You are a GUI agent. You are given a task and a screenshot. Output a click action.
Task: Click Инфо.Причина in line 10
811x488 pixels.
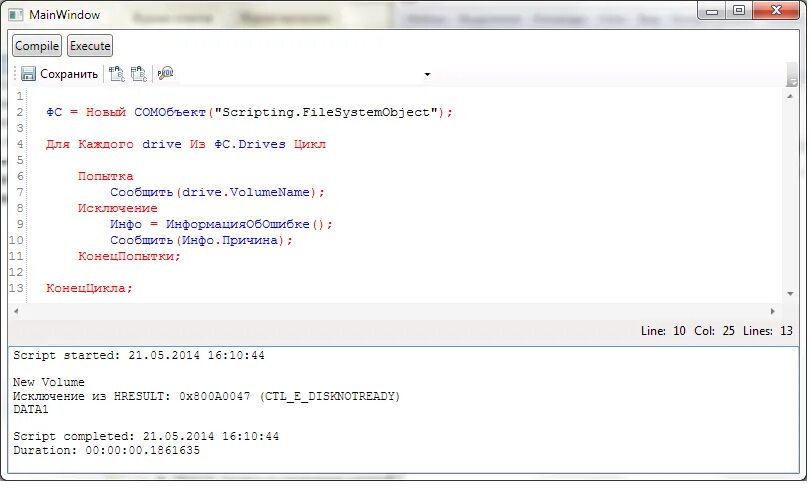230,241
